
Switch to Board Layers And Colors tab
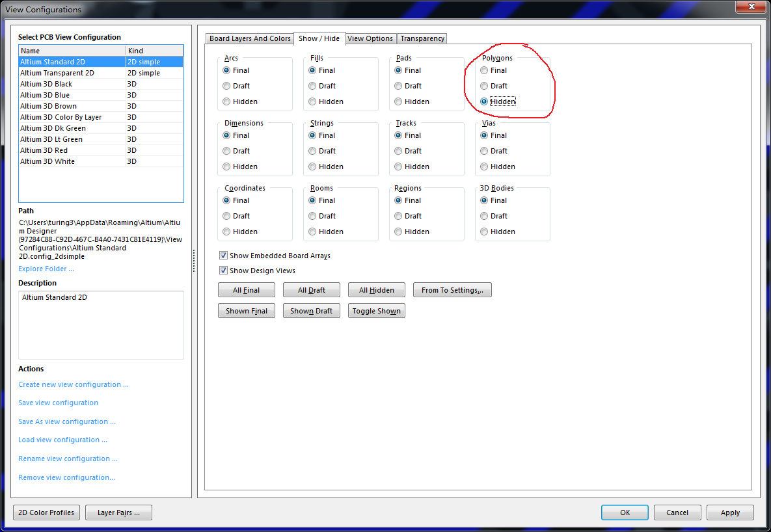(x=250, y=38)
